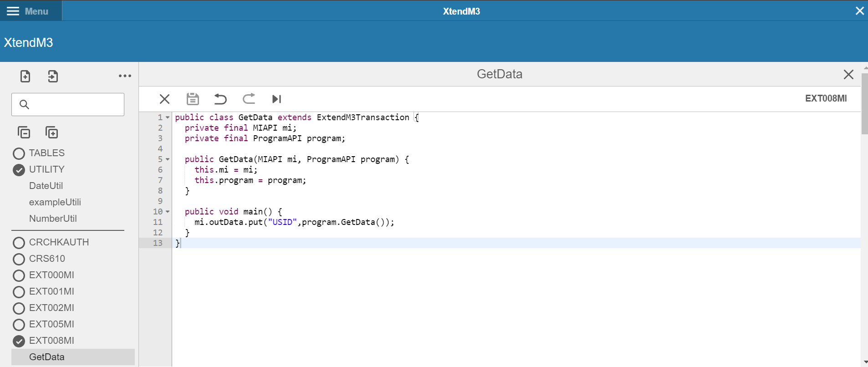Close the XtendM3 application window
868x367 pixels.
coord(859,11)
